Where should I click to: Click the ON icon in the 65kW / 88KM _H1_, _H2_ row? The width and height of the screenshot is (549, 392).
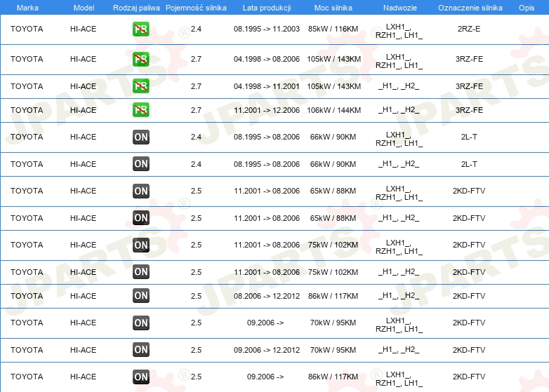pyautogui.click(x=140, y=218)
